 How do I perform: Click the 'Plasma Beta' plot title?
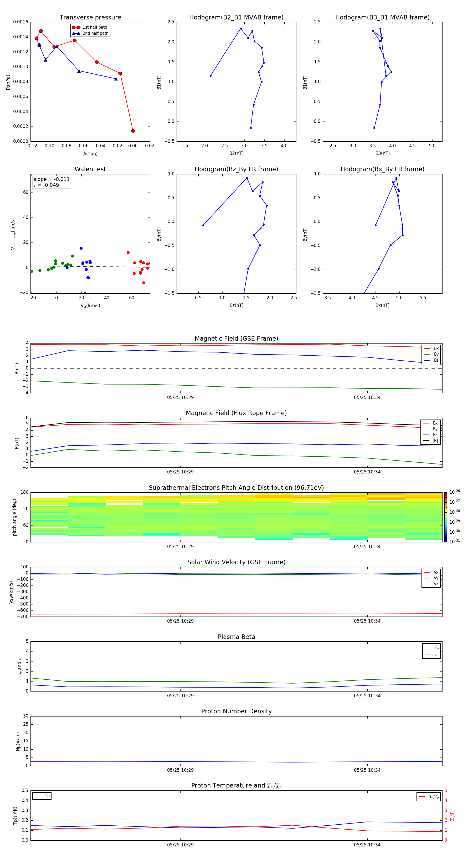(x=236, y=637)
